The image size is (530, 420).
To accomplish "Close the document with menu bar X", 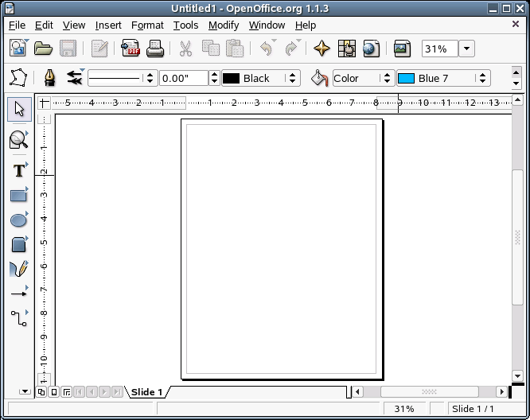I will (x=515, y=24).
